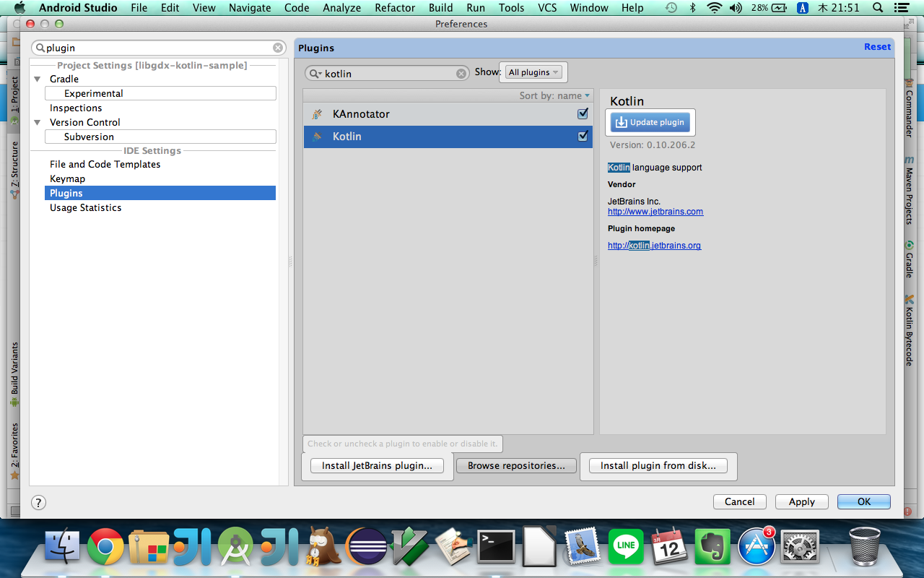Click Install plugin from disk... button

tap(658, 466)
